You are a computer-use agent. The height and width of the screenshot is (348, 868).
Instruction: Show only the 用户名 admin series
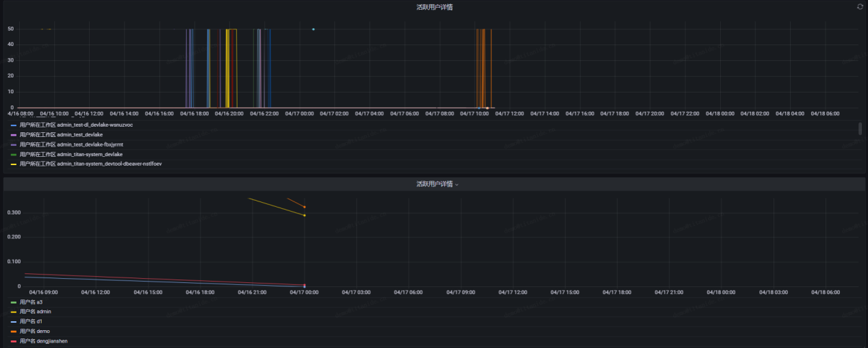click(36, 312)
